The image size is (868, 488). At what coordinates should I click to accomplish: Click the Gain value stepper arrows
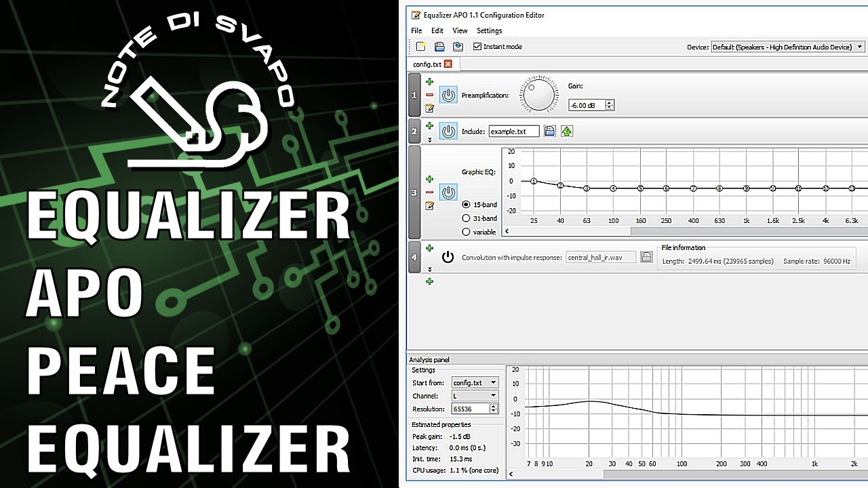point(610,105)
